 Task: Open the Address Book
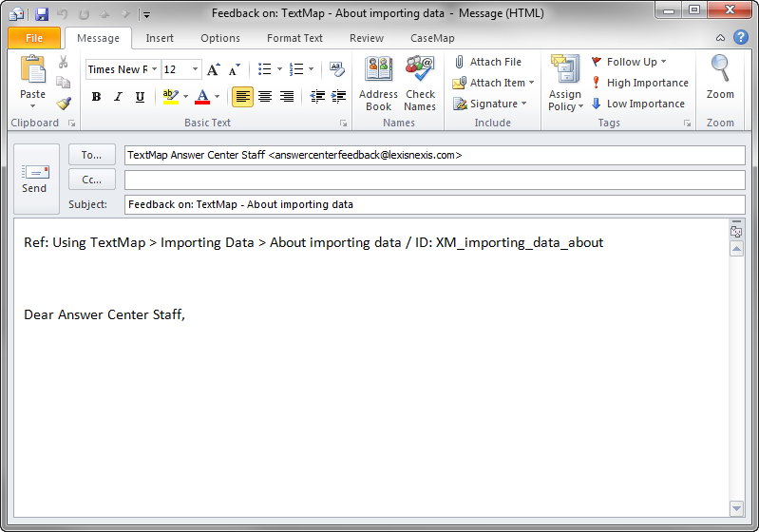[x=378, y=84]
